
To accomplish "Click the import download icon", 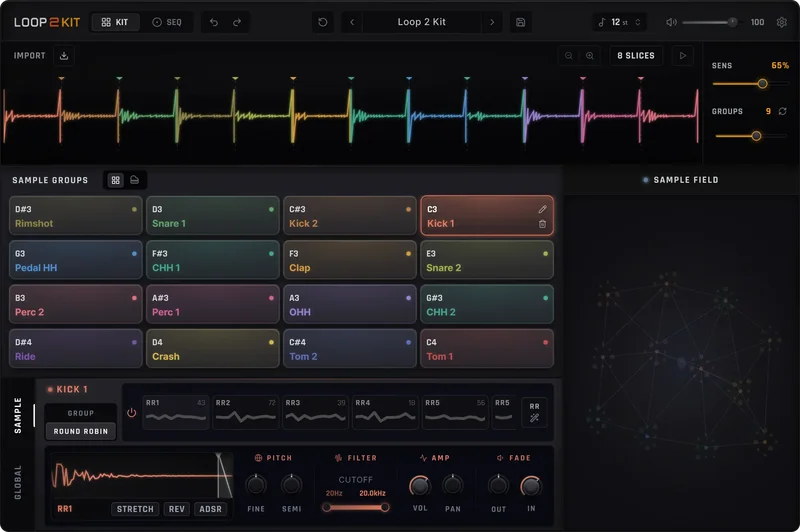I will click(64, 56).
